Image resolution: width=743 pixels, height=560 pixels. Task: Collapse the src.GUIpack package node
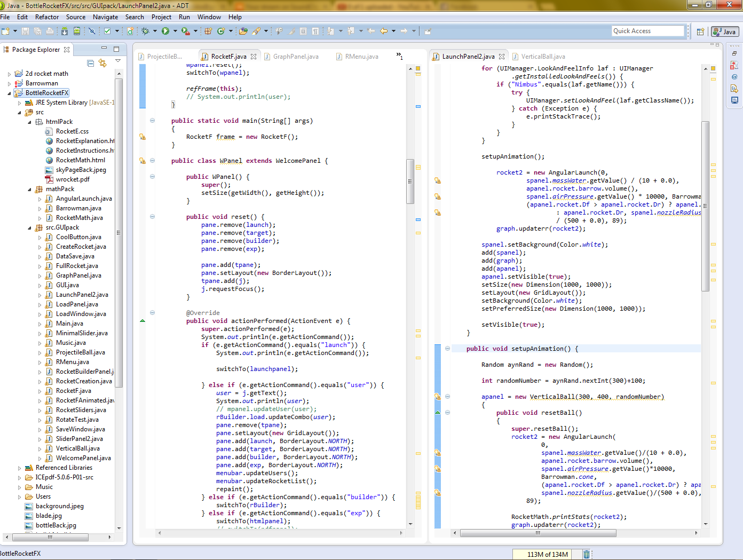[29, 228]
